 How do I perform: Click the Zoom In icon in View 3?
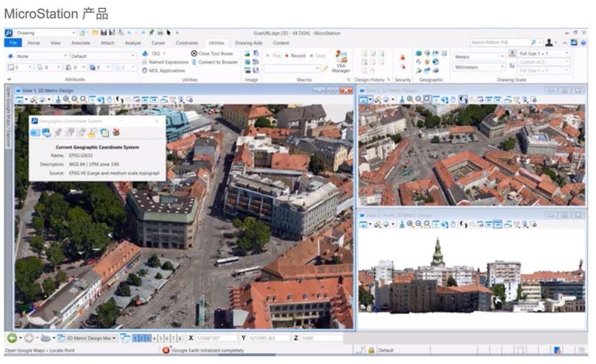[410, 224]
